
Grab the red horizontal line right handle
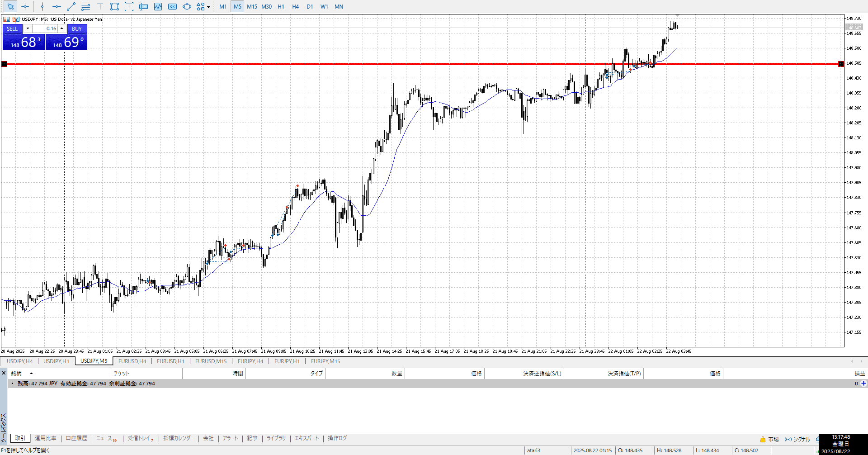point(841,64)
